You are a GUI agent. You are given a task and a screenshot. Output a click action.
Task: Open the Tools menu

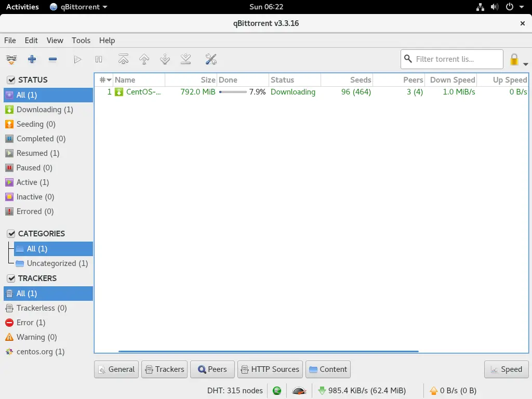pyautogui.click(x=81, y=41)
